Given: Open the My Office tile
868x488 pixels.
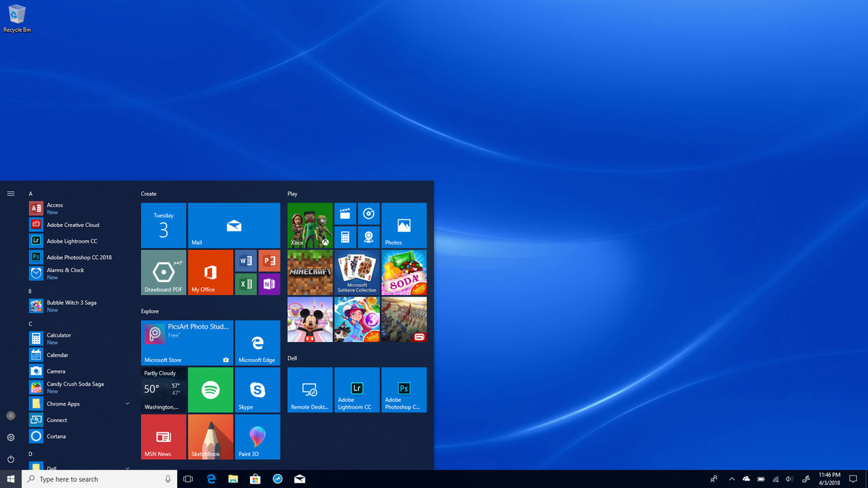Looking at the screenshot, I should coord(211,272).
